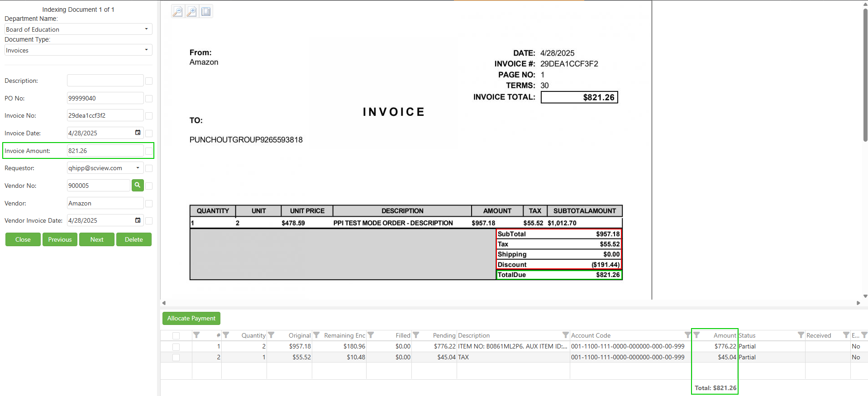Screen dimensions: 868x396
Task: Click the account code in the TAX row
Action: pyautogui.click(x=628, y=357)
